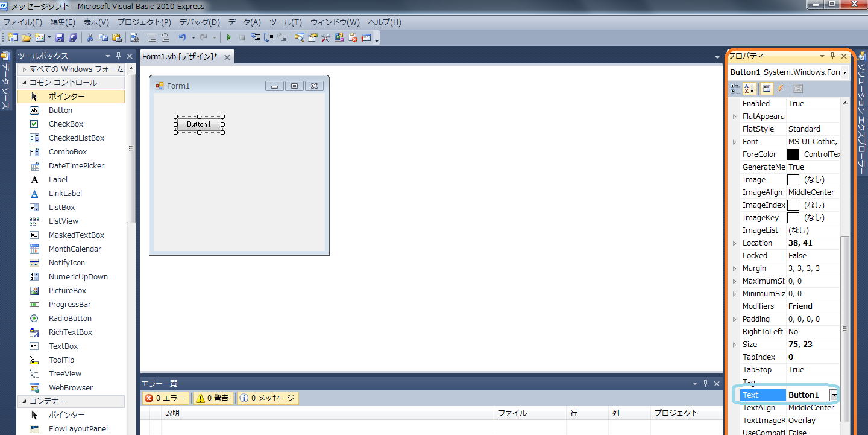This screenshot has height=435, width=868.
Task: Click the Toolbox vertical scrollbar
Action: coord(131,148)
